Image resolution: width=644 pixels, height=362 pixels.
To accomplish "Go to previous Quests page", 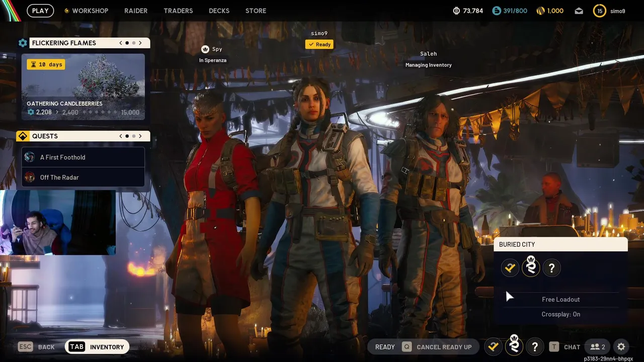I will [121, 136].
